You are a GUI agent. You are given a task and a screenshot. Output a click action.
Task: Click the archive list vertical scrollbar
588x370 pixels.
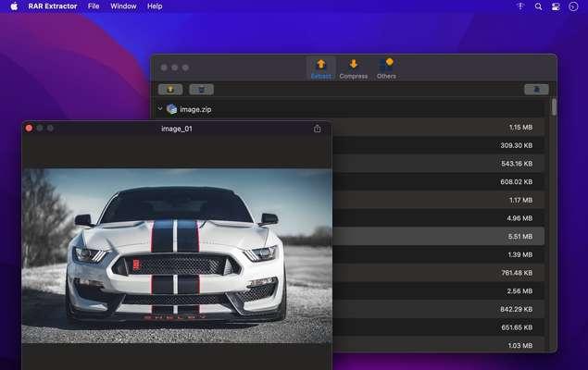click(x=554, y=107)
